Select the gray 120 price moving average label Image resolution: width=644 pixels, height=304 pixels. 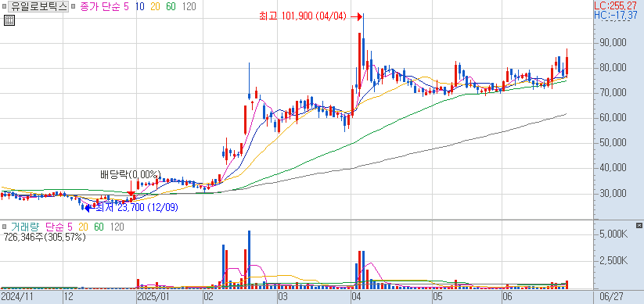[189, 6]
